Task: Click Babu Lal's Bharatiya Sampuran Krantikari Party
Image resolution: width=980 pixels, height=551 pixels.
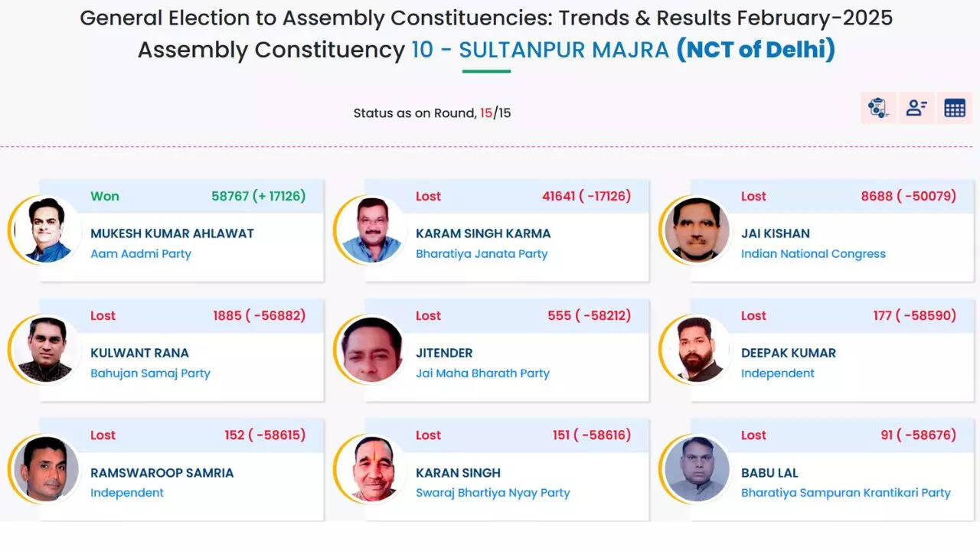Action: [845, 493]
